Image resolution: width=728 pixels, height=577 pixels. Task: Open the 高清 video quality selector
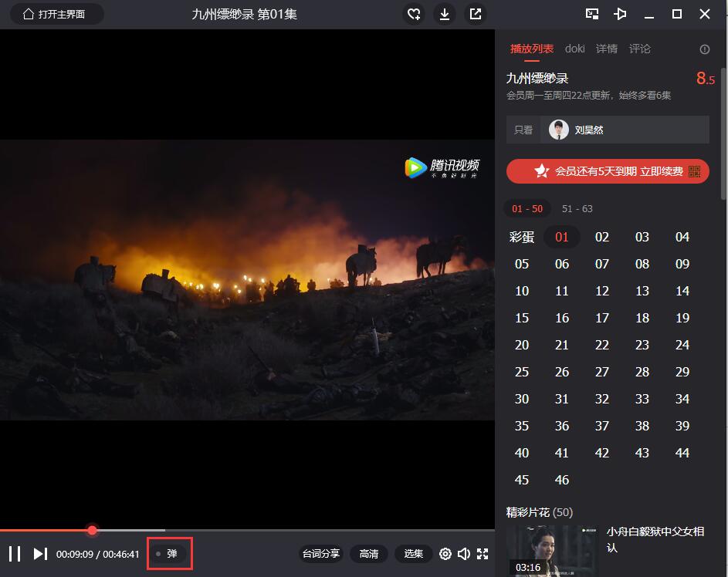pos(368,554)
